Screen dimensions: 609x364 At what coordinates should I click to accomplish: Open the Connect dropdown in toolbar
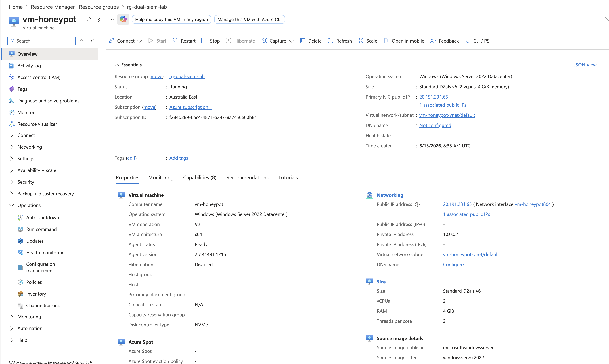click(x=125, y=41)
